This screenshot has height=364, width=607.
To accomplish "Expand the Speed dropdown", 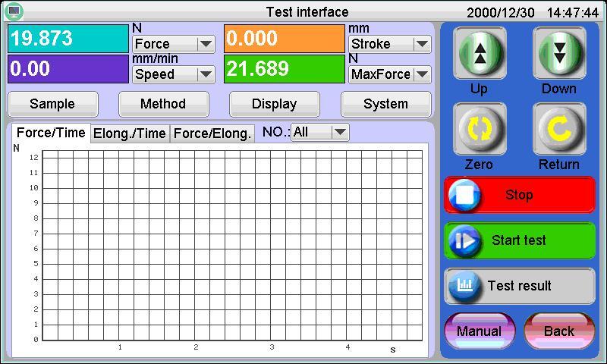I will tap(206, 74).
